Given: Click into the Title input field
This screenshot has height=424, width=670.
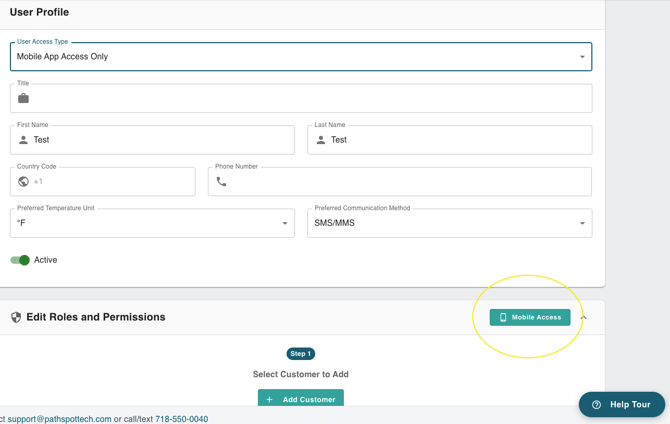Looking at the screenshot, I should click(310, 98).
